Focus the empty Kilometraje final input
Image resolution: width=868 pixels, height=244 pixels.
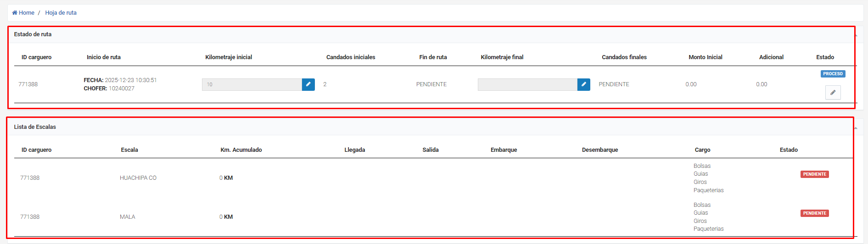(x=527, y=84)
